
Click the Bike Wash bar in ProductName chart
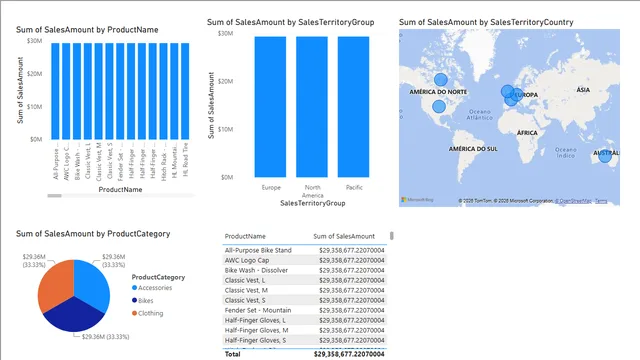[x=77, y=91]
